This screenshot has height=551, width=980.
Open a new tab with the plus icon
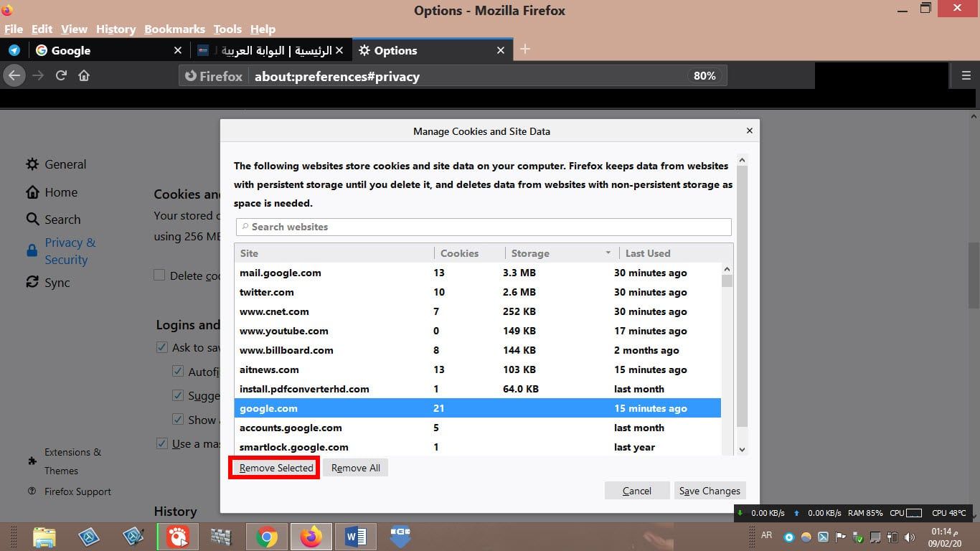click(x=525, y=49)
